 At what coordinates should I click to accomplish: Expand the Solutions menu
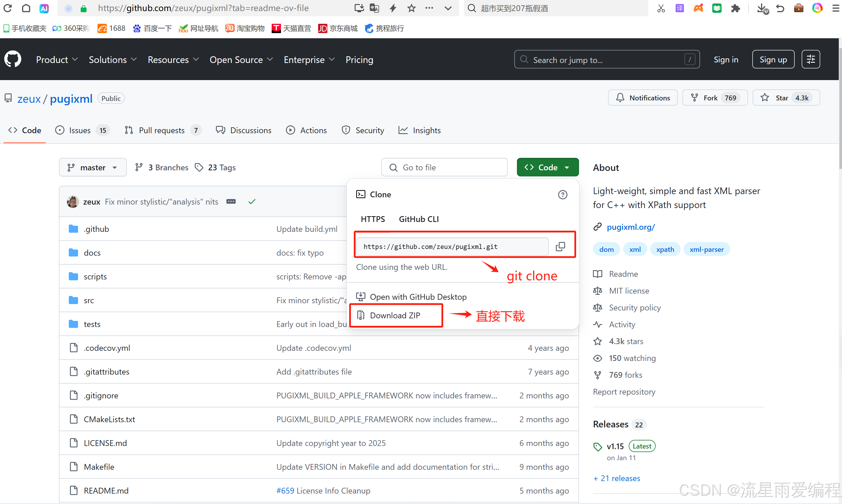tap(113, 60)
